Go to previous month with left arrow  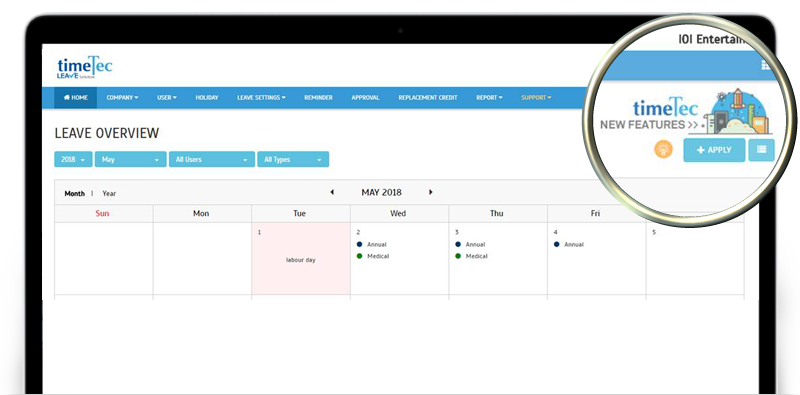pos(332,192)
